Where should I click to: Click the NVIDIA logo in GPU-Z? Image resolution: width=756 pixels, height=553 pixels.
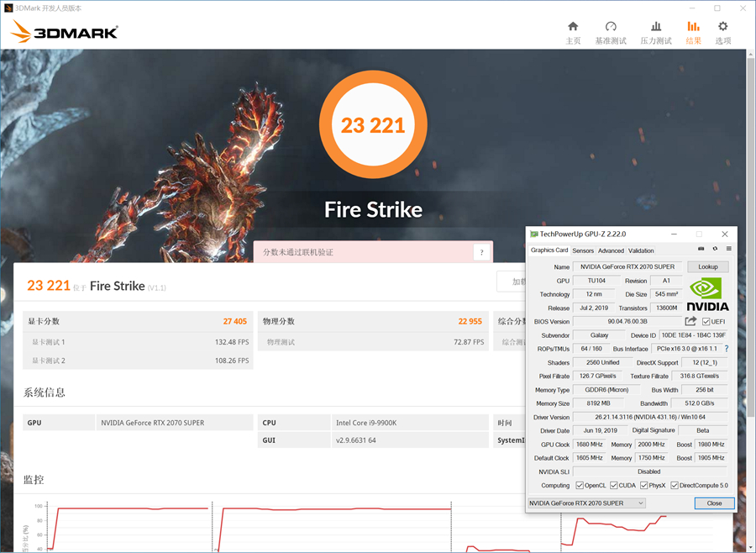pyautogui.click(x=707, y=294)
